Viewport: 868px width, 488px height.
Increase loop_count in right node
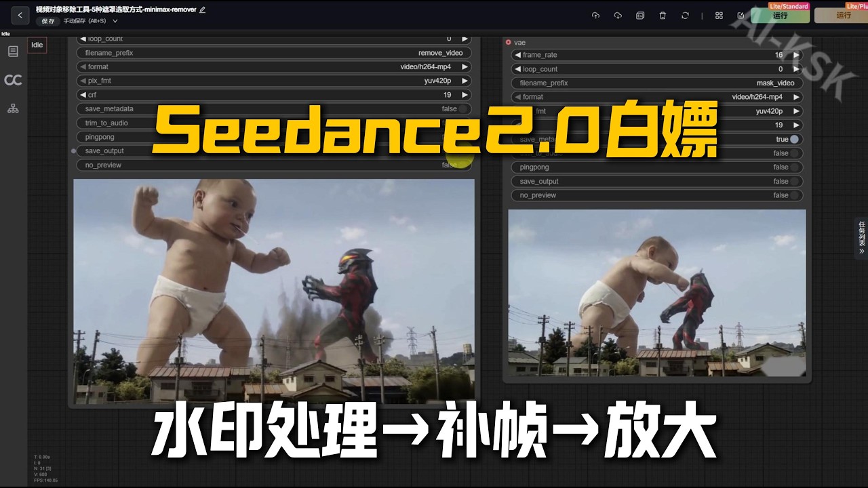795,69
